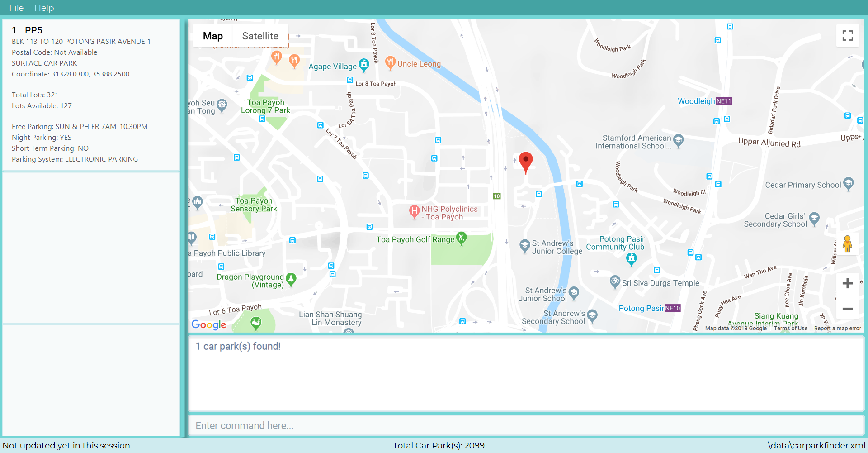Click Lots Available: 127 text

42,105
